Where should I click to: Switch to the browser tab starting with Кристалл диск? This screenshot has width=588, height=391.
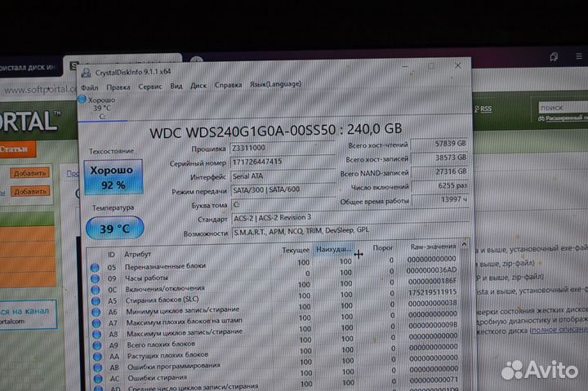(x=29, y=68)
